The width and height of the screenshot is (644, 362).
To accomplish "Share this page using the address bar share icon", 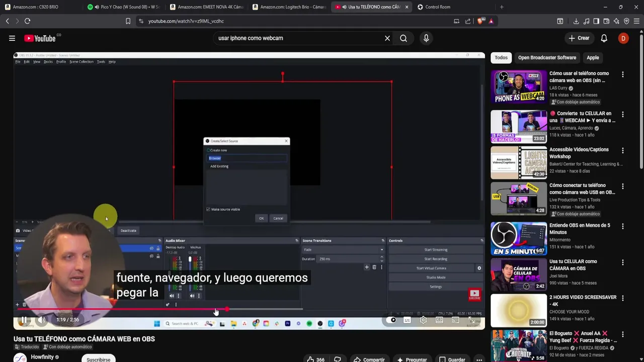I will pos(468,21).
